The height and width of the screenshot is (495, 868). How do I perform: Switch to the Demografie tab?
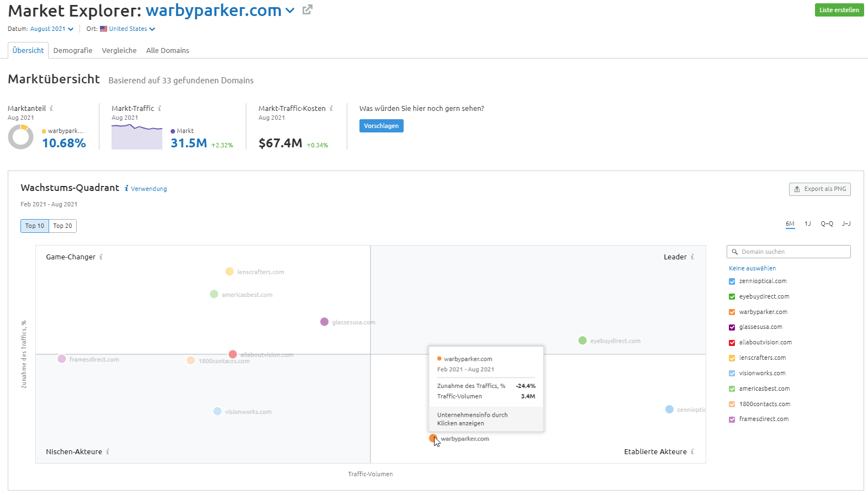point(73,50)
